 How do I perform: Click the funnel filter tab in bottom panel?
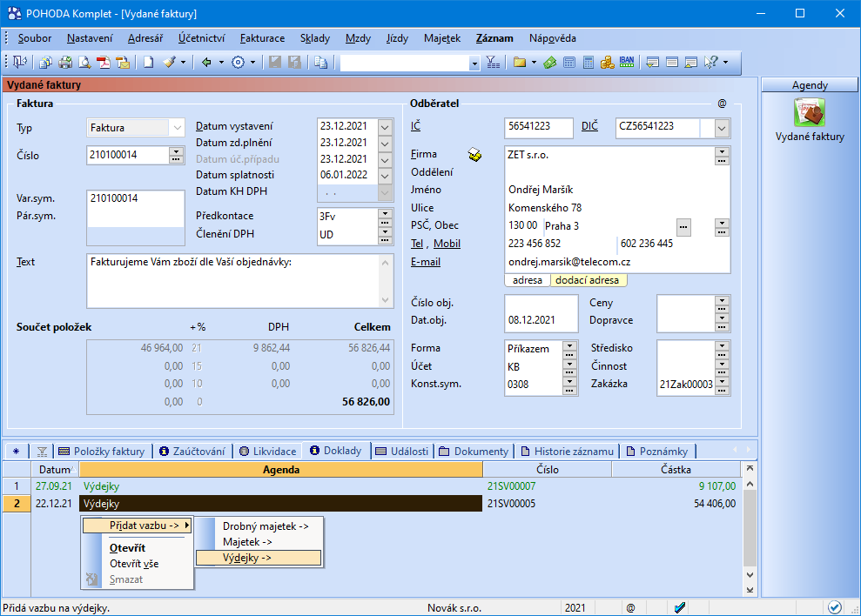point(42,452)
